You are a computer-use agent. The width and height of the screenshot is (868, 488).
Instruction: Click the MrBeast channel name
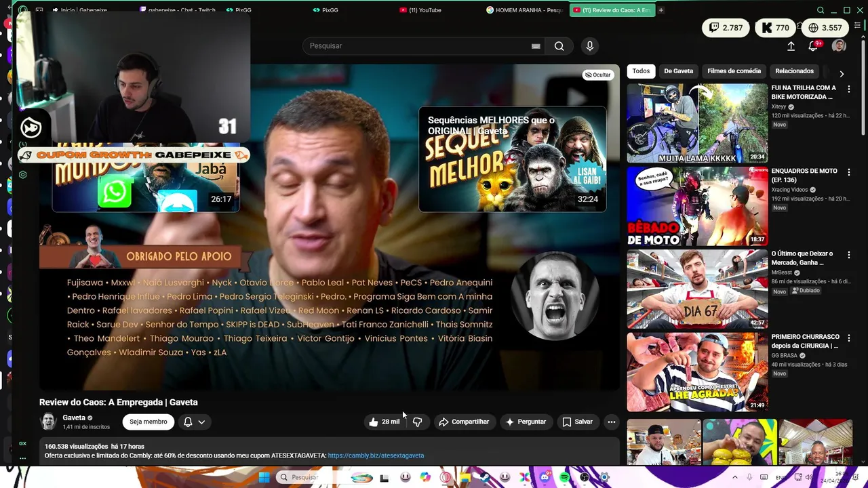tap(781, 272)
